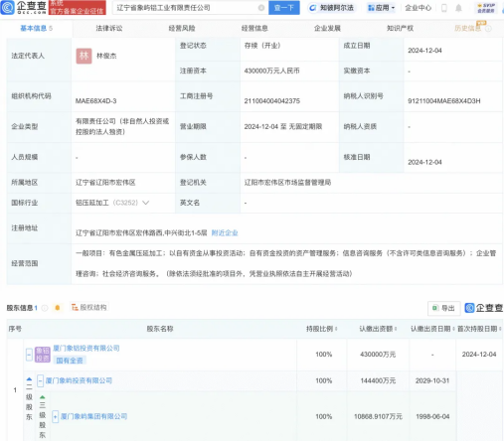Click the blue arrow above 二级股东
The height and width of the screenshot is (441, 504).
(29, 379)
